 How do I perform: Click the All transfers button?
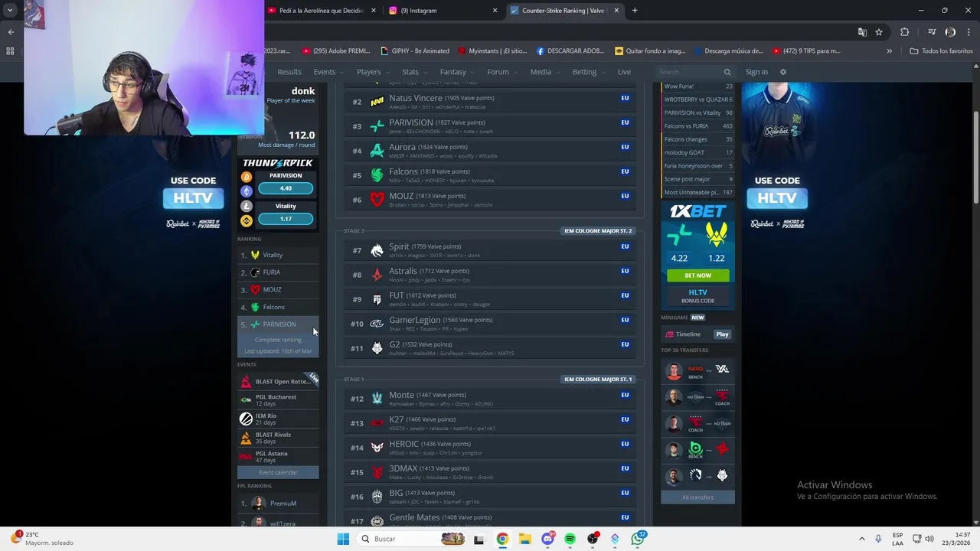tap(697, 497)
